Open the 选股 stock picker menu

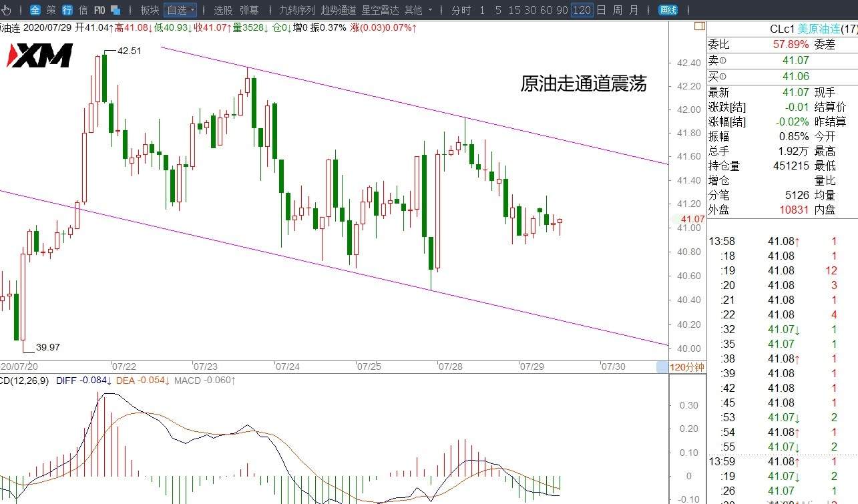(x=223, y=10)
